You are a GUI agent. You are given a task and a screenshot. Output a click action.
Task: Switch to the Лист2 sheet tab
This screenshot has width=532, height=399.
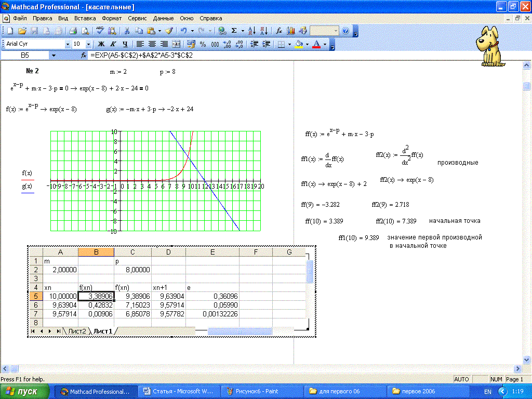77,331
